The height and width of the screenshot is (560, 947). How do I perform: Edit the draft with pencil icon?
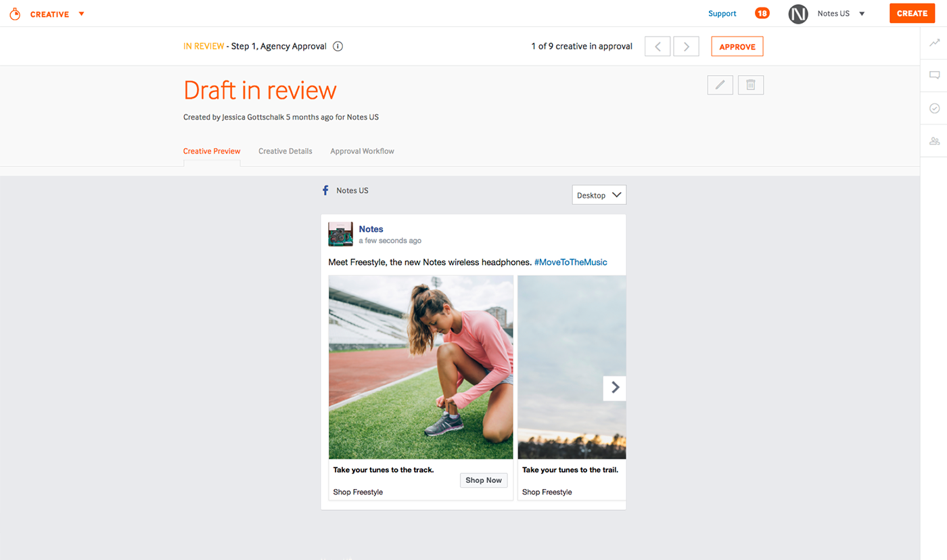720,85
